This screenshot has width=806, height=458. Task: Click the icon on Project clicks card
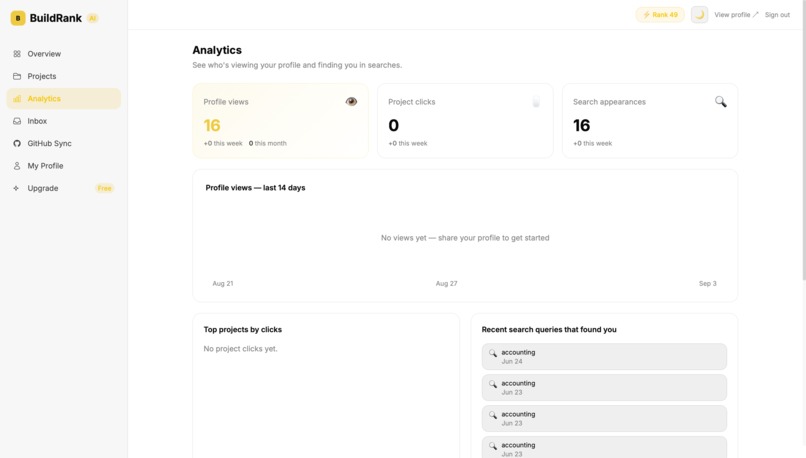coord(536,102)
